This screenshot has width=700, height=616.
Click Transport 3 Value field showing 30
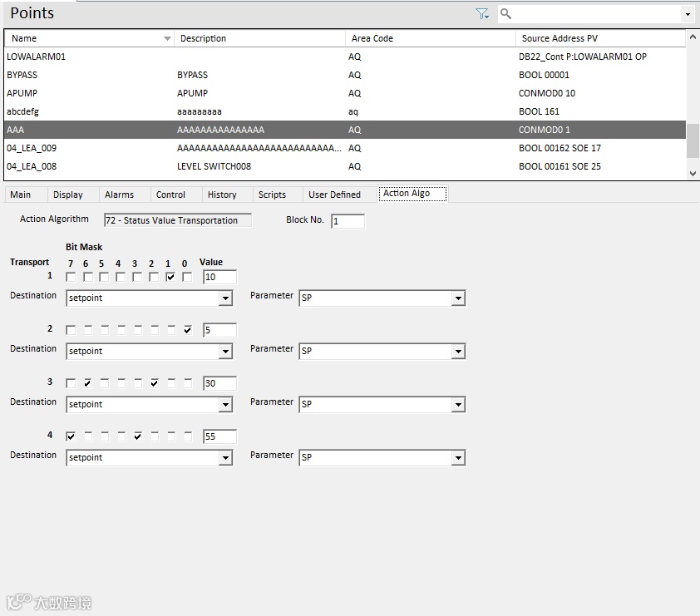[x=219, y=383]
